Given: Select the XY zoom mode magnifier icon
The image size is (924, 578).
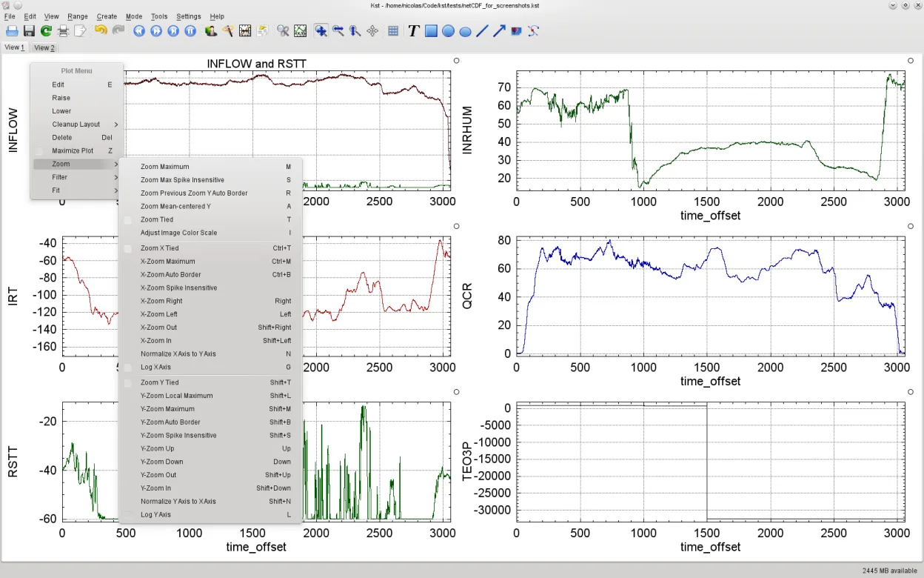Looking at the screenshot, I should pyautogui.click(x=321, y=31).
